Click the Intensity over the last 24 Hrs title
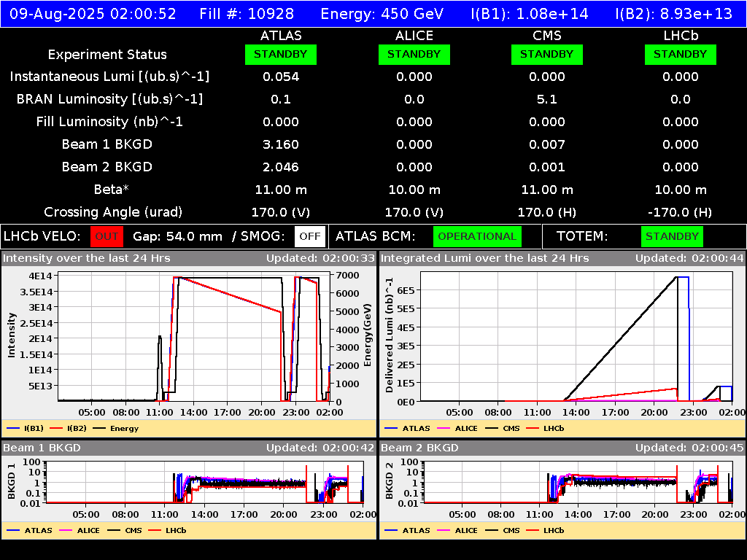This screenshot has width=747, height=560. click(x=86, y=258)
